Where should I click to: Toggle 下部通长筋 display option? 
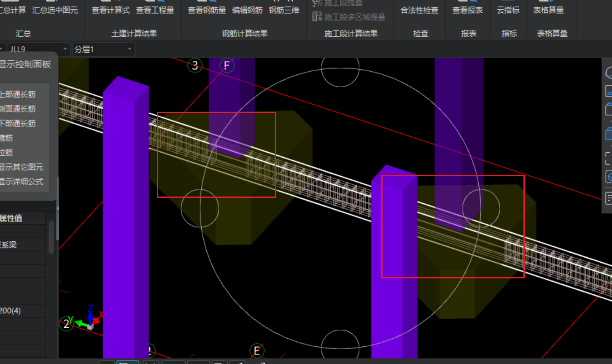18,124
